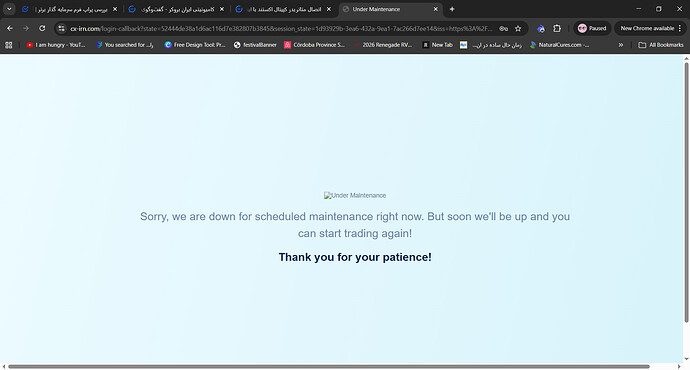Go back to previous page
Screen dimensions: 690x370
coord(10,28)
